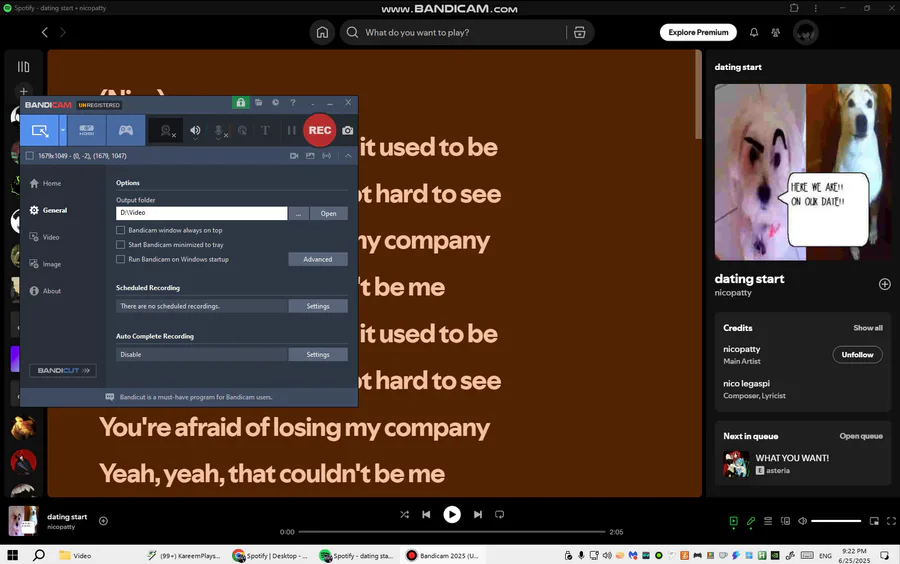The image size is (900, 564).
Task: Play the current song
Action: (x=452, y=515)
